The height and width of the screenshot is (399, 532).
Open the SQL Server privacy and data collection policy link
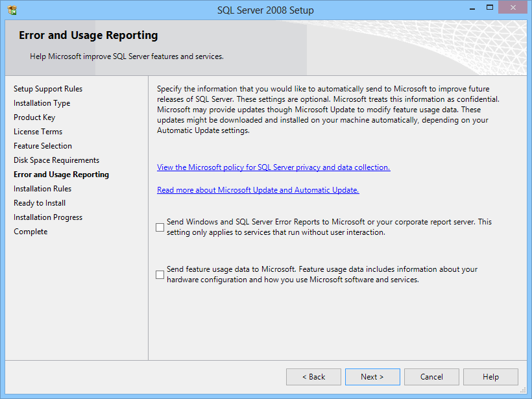[x=274, y=167]
